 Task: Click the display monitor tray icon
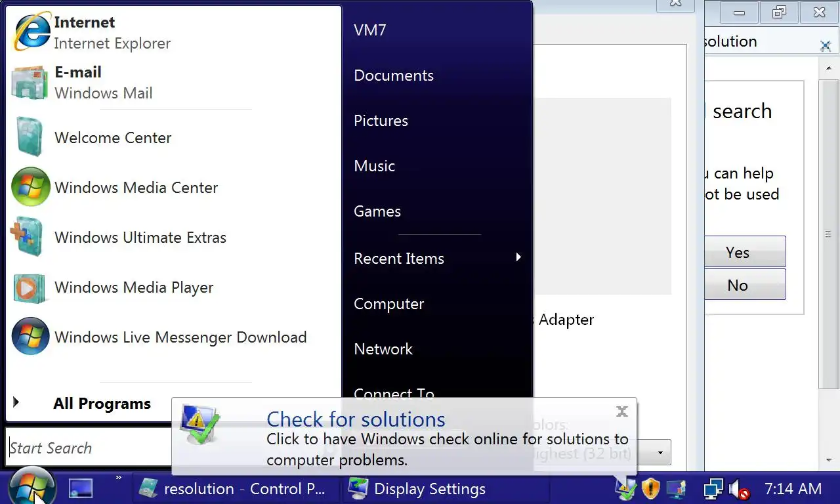tap(676, 489)
